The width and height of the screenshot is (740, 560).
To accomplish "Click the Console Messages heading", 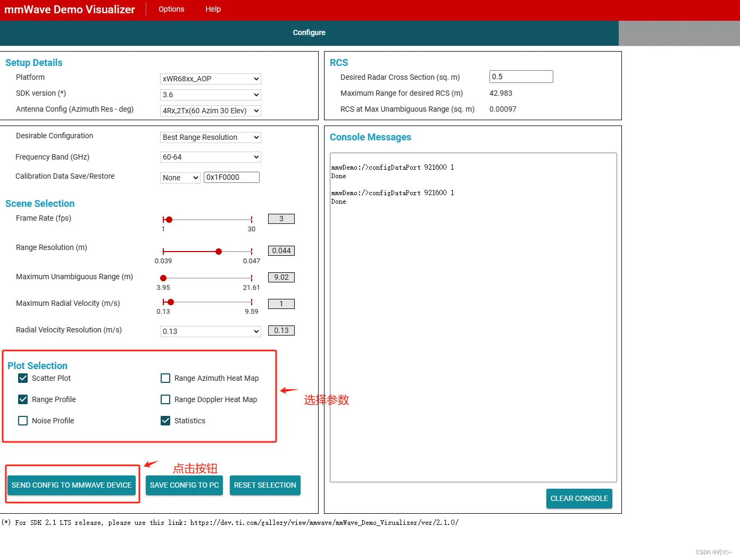I will coord(370,137).
